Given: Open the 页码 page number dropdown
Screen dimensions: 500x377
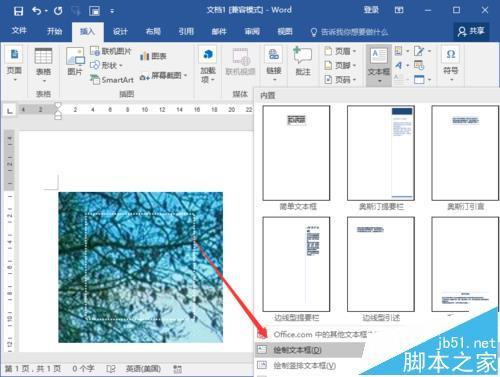Looking at the screenshot, I should tap(341, 79).
